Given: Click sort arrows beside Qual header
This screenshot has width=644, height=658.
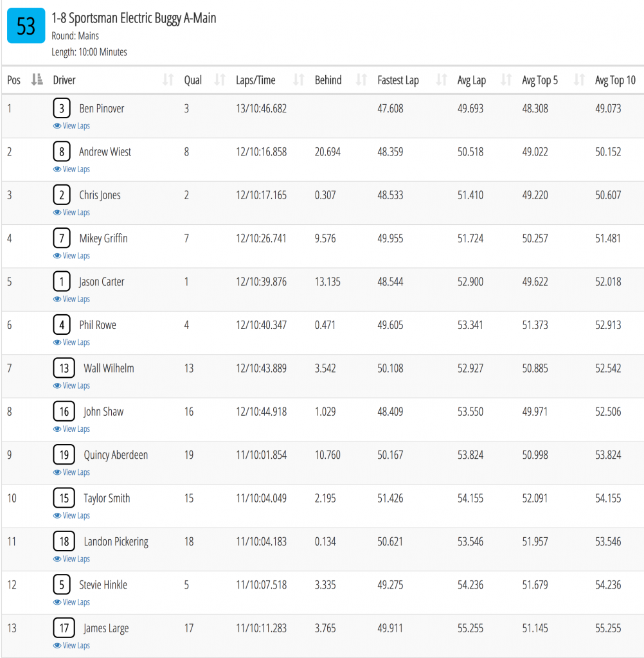Looking at the screenshot, I should click(220, 79).
